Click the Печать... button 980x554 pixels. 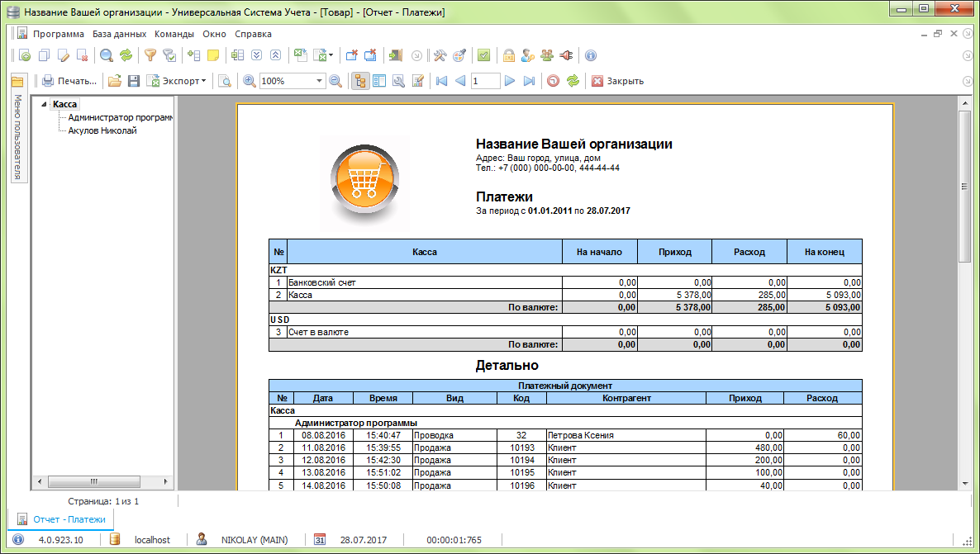coord(69,81)
